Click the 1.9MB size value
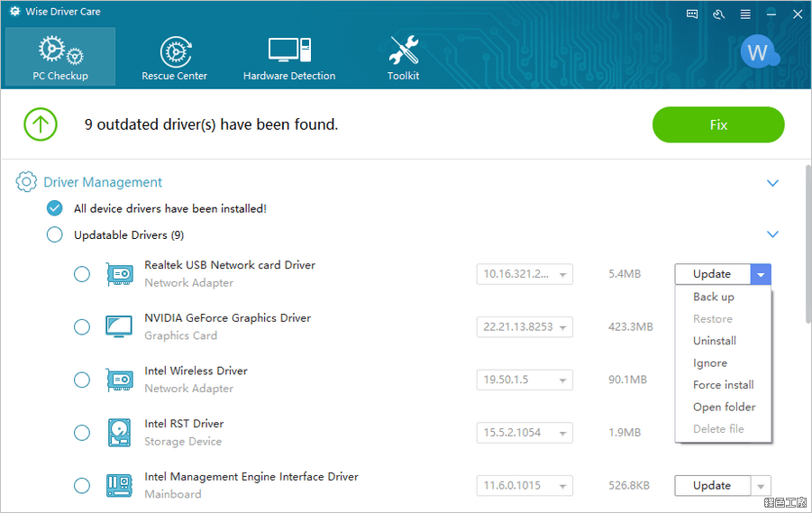Screen dimensions: 812x513 point(625,433)
